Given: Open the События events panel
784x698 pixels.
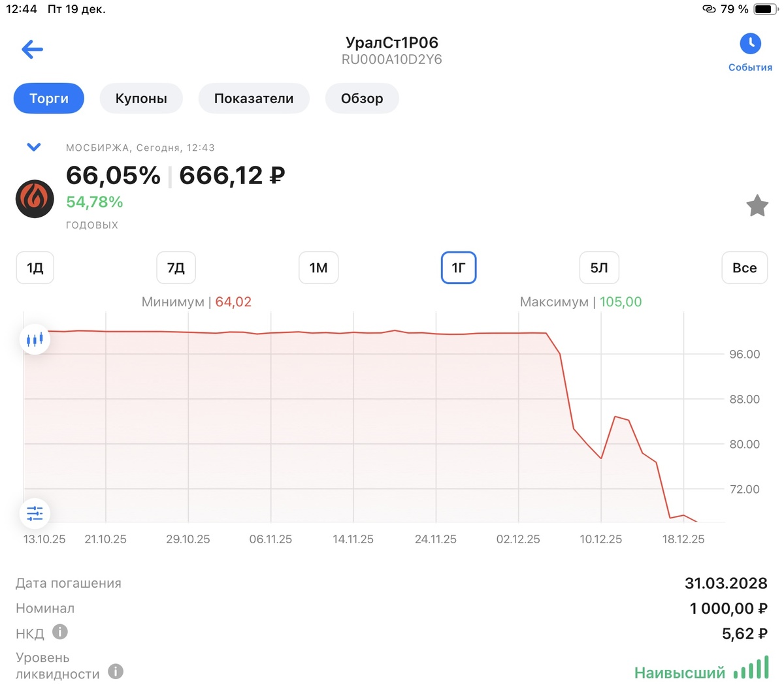Looking at the screenshot, I should 750,51.
